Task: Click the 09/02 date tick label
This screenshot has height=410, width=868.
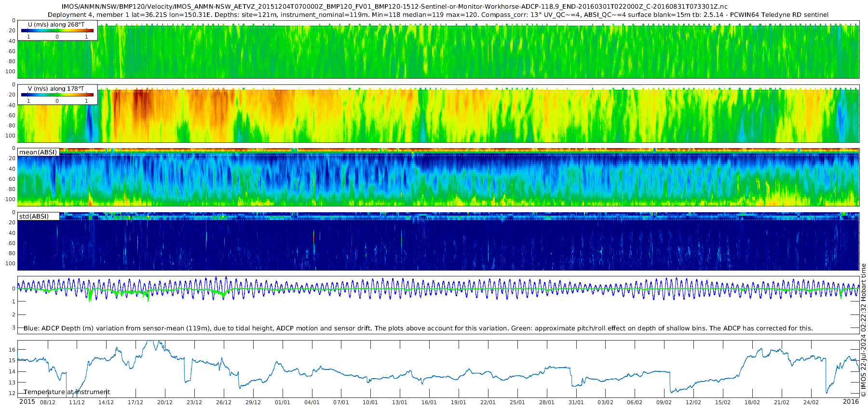Action: coord(664,402)
